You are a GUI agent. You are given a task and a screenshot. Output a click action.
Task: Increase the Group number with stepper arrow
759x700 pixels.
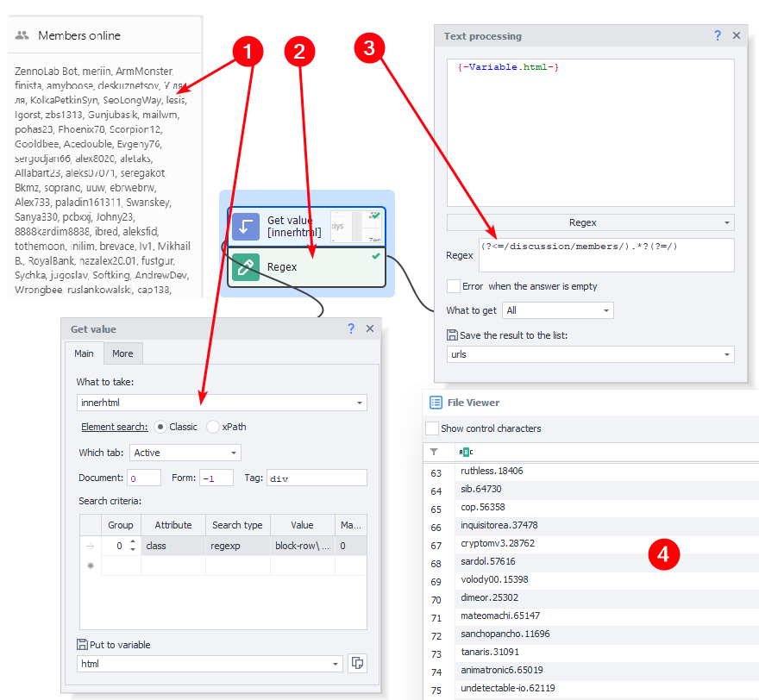point(133,542)
